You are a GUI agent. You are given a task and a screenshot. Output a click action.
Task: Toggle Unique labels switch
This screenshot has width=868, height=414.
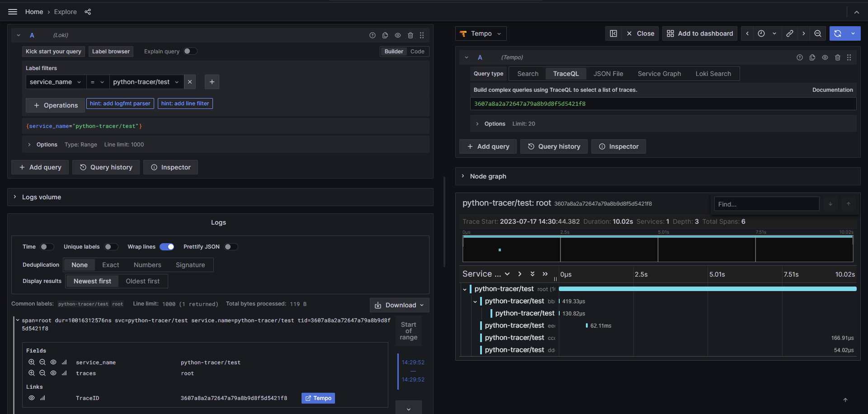point(111,247)
